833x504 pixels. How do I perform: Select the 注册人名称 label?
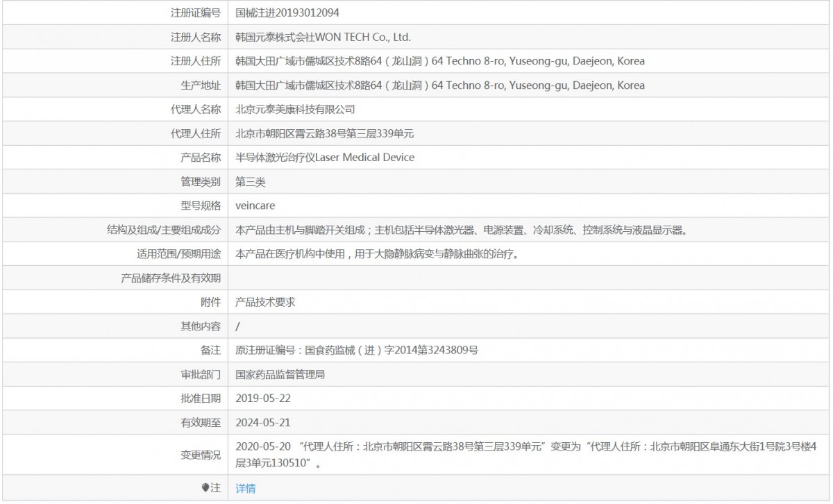click(196, 37)
